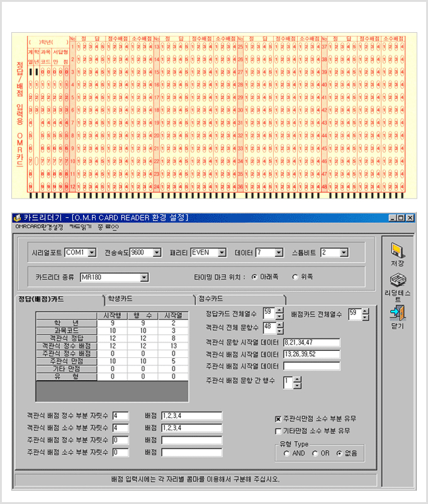Screen dimensions: 428x504
Task: Open the OMRCARD환경설정 menu
Action: [39, 227]
